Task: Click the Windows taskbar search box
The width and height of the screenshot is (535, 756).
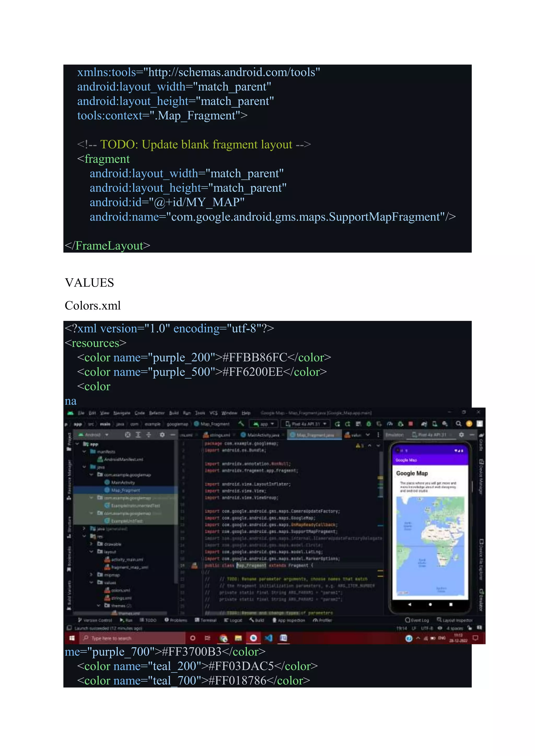Action: pos(132,638)
